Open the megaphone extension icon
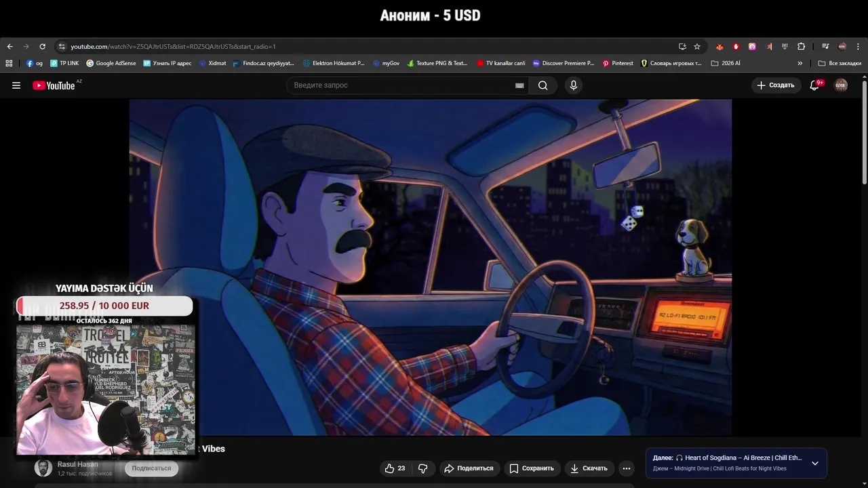This screenshot has width=868, height=488. click(769, 47)
